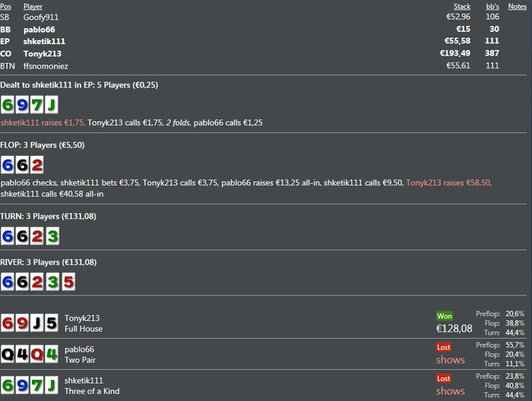Click the green Won badge for Tonyk213
532x401 pixels.
click(444, 316)
